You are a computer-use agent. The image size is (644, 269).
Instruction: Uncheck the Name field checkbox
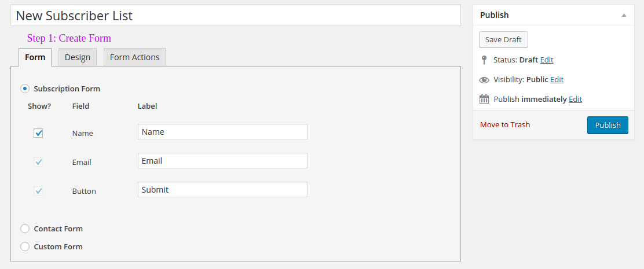[38, 133]
